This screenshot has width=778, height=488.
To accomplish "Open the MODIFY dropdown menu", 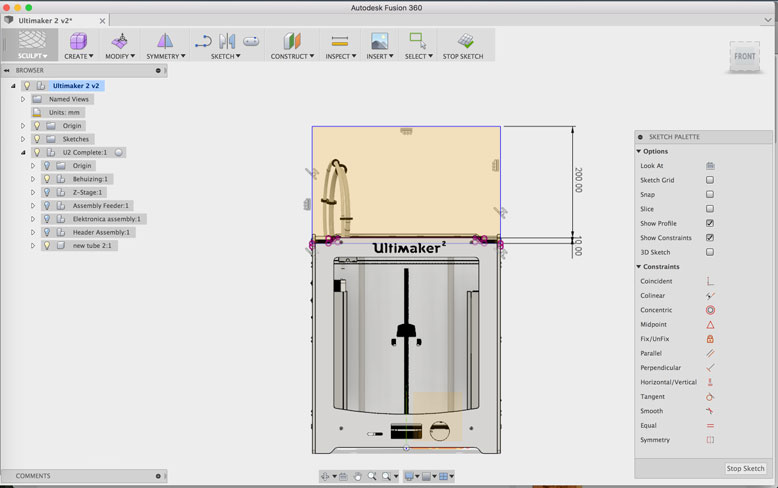I will (x=120, y=57).
